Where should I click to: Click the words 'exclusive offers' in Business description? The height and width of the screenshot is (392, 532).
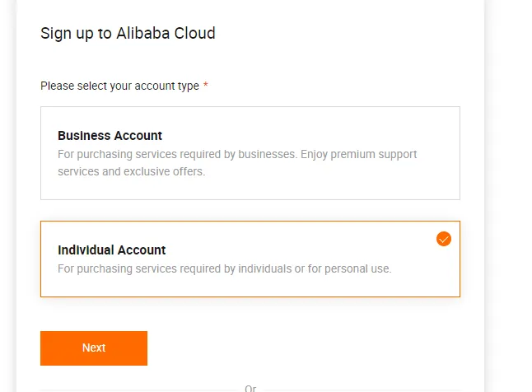(166, 172)
